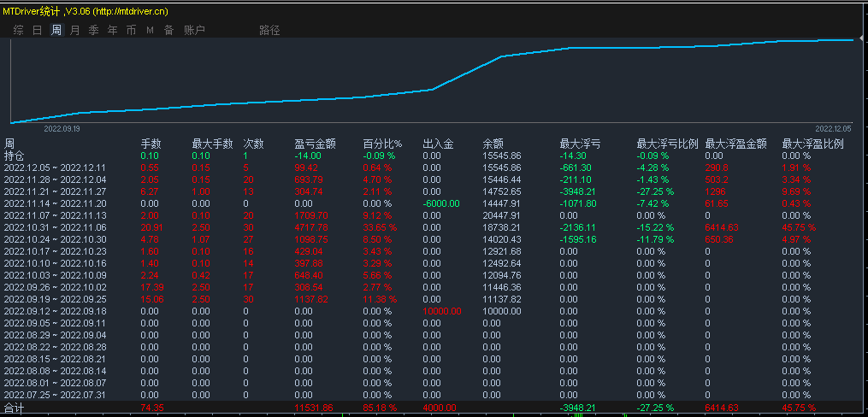
Task: Click the 百分比% column header
Action: [382, 144]
